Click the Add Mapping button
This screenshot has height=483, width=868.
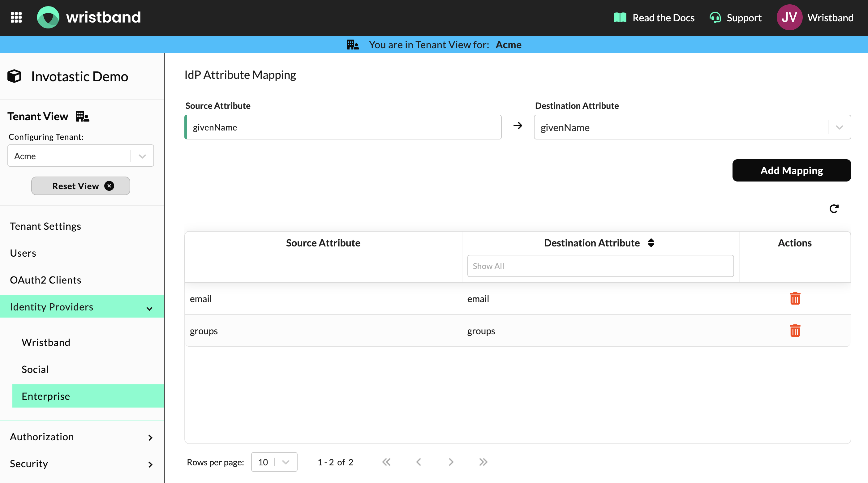point(792,170)
